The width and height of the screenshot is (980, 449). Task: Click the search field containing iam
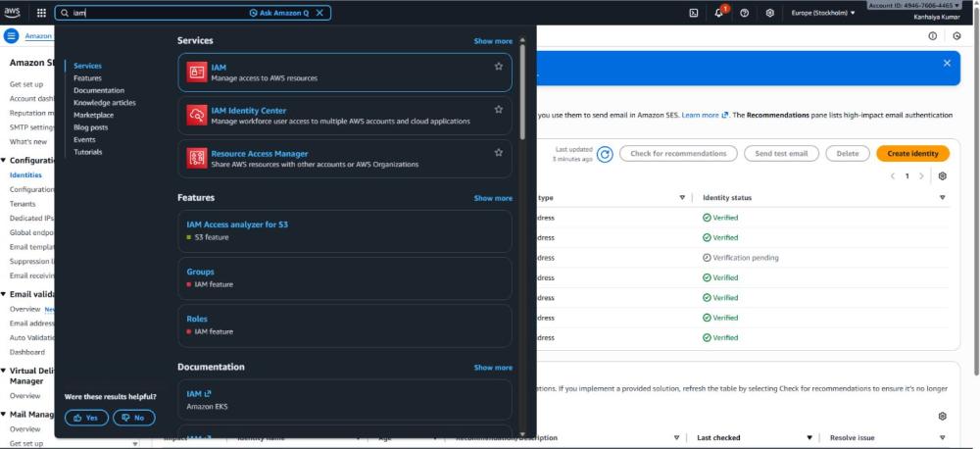(157, 13)
